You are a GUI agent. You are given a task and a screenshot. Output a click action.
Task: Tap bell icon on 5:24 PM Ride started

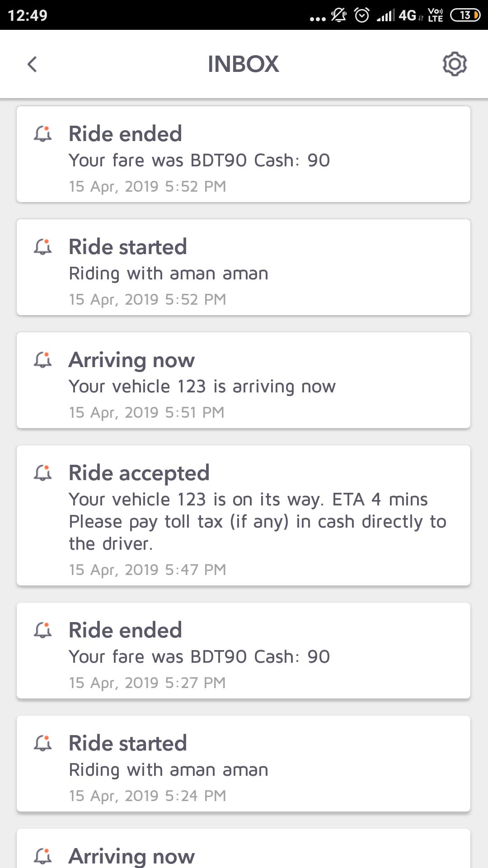[x=43, y=743]
